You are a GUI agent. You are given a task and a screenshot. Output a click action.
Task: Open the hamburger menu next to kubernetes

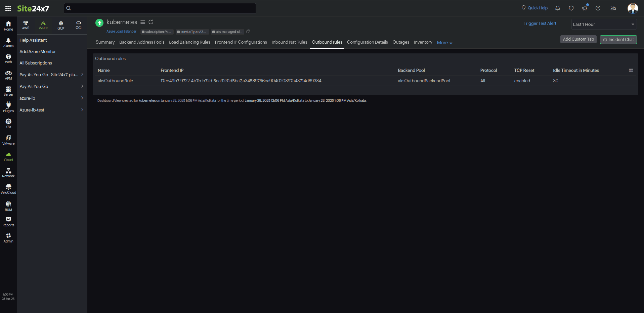click(143, 22)
